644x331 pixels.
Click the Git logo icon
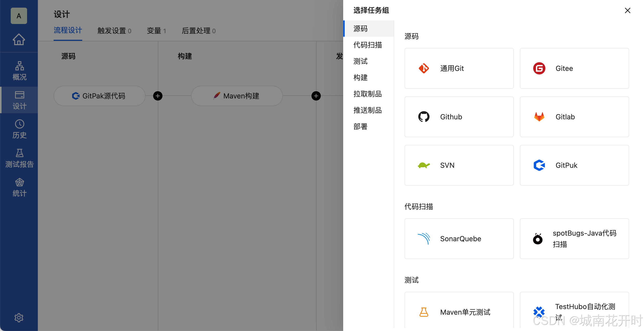coord(424,68)
